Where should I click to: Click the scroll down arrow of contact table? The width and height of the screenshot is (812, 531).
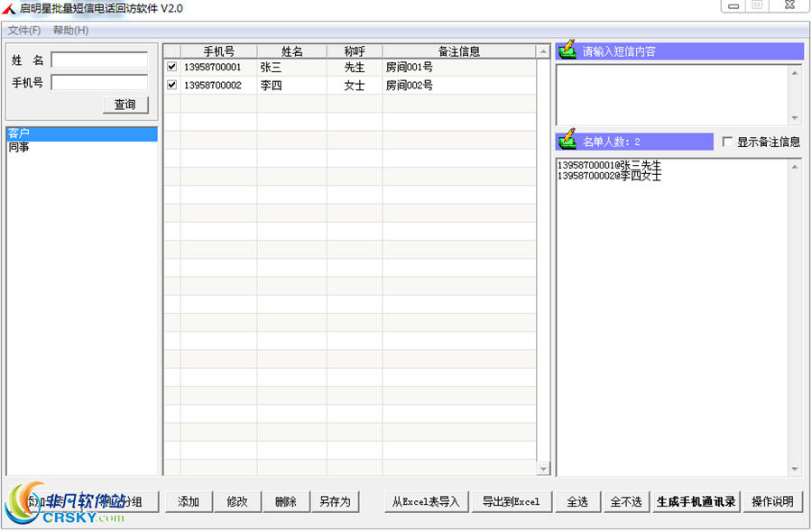(543, 469)
